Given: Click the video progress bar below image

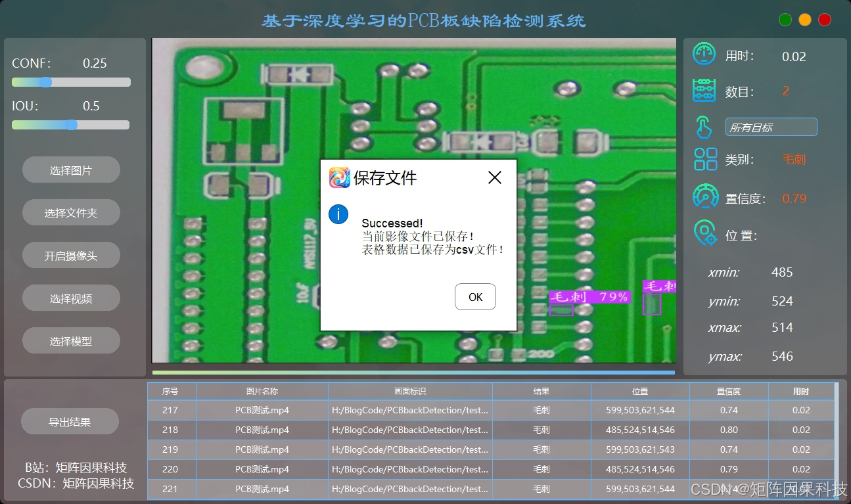Looking at the screenshot, I should [413, 373].
